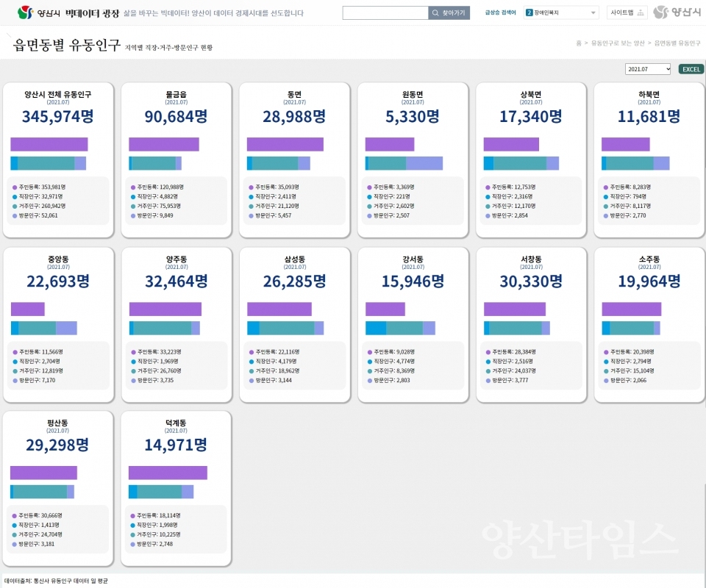Click the 양산시 전체 유동인구 card title

tap(58, 95)
